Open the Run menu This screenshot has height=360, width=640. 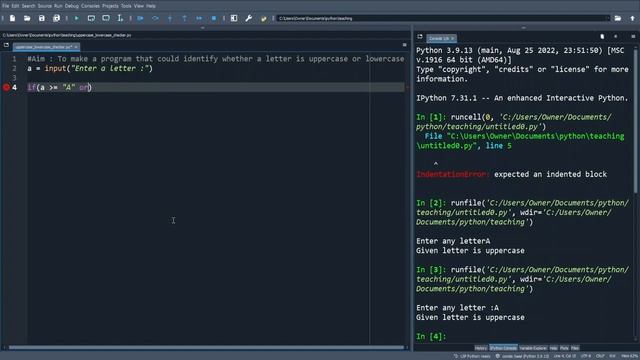58,6
